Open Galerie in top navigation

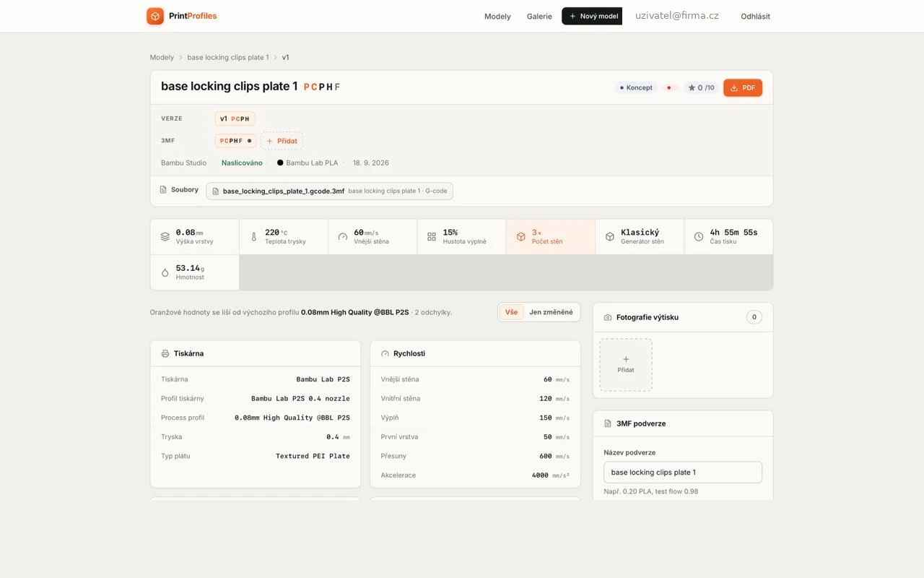(539, 16)
